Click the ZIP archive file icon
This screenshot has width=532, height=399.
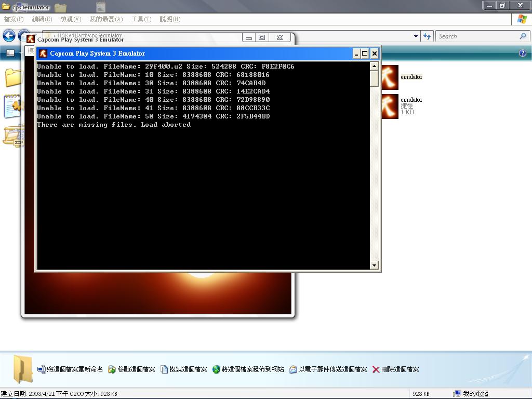click(12, 136)
